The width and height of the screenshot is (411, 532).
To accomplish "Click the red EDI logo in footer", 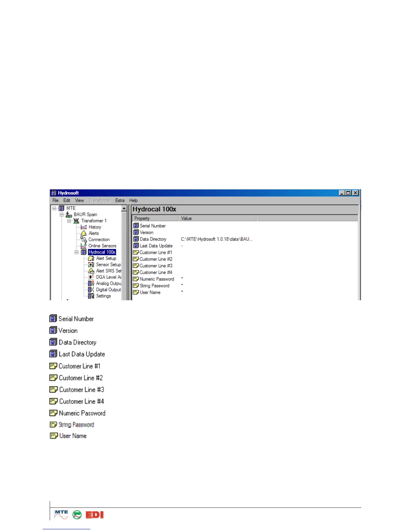I will (x=95, y=515).
